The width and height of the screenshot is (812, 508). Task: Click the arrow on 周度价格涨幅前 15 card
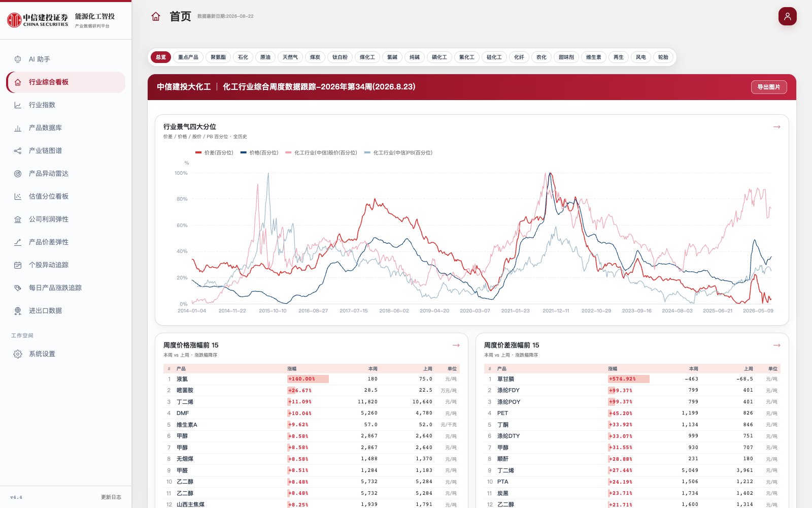tap(456, 345)
